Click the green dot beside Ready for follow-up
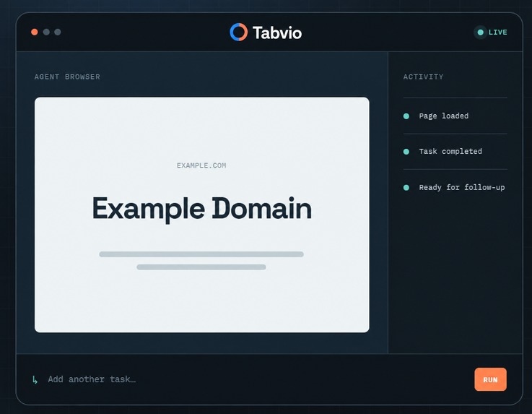 406,187
